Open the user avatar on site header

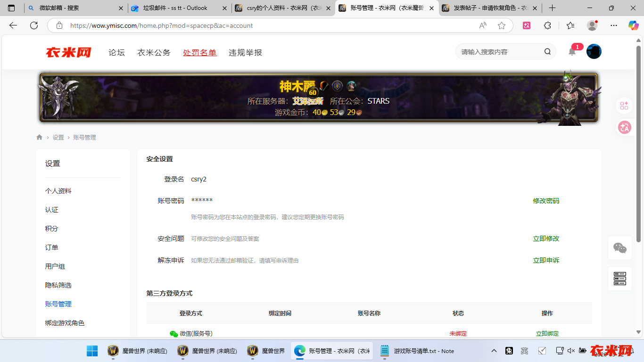tap(594, 51)
